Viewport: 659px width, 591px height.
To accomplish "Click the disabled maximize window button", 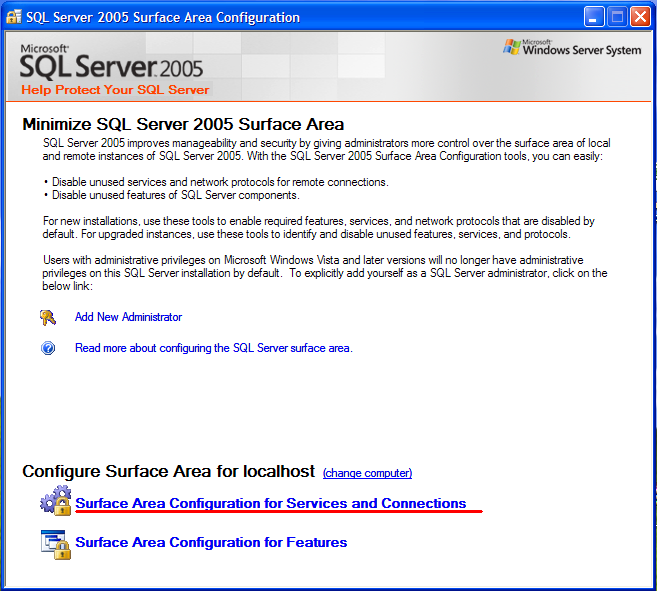I will (x=617, y=17).
